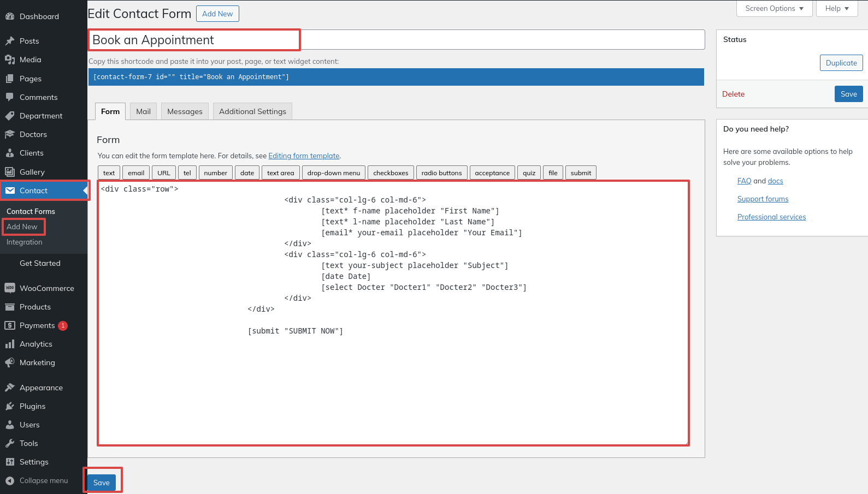Screen dimensions: 868x494
Task: Click the Media library icon
Action: (x=10, y=59)
